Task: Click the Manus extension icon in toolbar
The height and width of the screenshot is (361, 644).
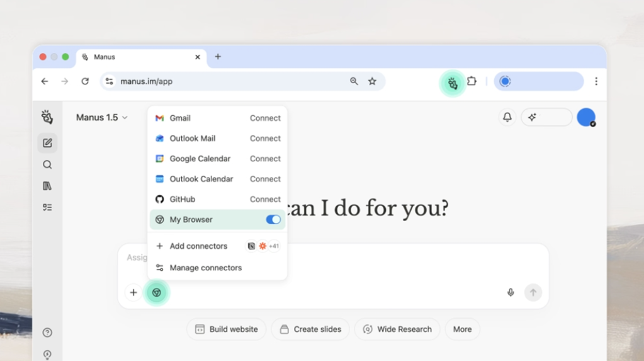Action: (x=452, y=83)
